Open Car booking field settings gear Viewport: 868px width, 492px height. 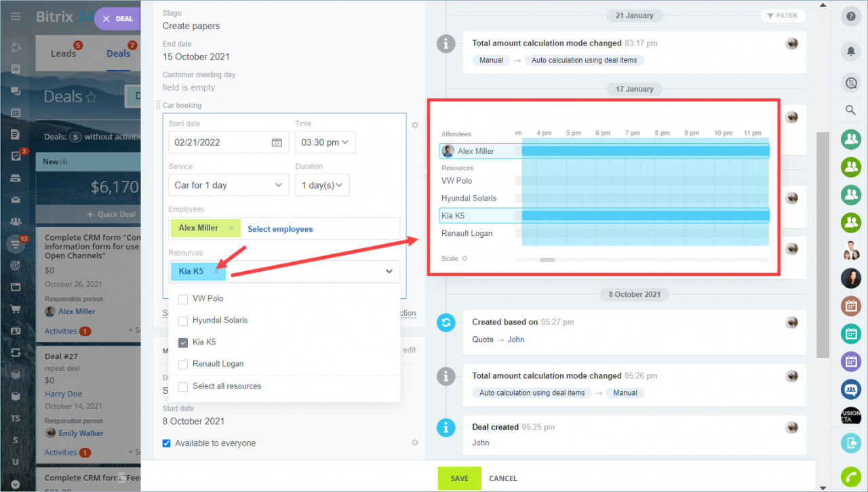tap(415, 125)
